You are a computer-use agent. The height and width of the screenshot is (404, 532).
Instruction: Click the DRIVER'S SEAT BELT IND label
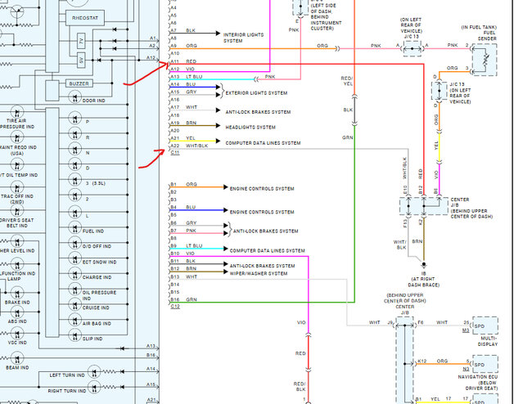click(17, 222)
